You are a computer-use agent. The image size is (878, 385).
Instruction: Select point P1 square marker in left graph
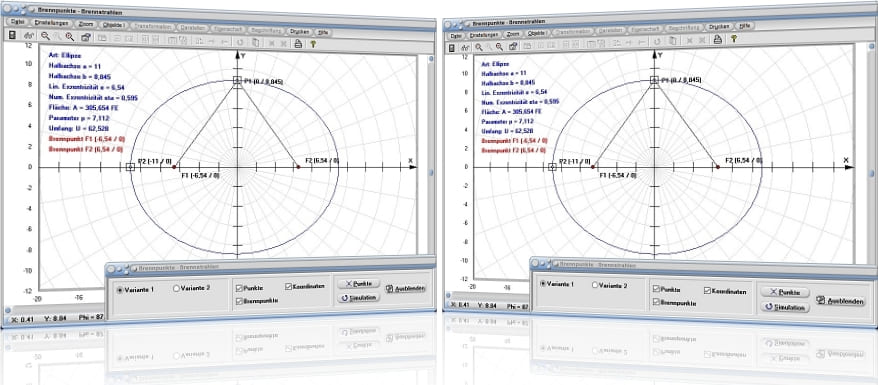tap(237, 81)
